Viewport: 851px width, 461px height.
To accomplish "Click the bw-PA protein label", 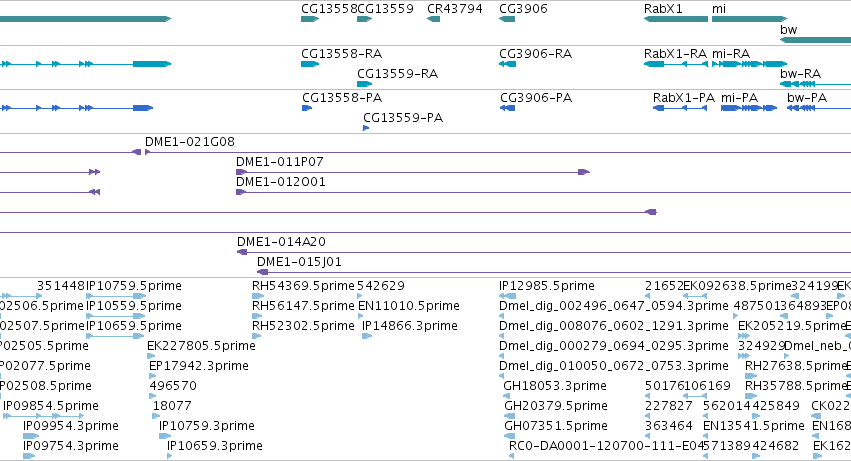I will click(x=807, y=98).
